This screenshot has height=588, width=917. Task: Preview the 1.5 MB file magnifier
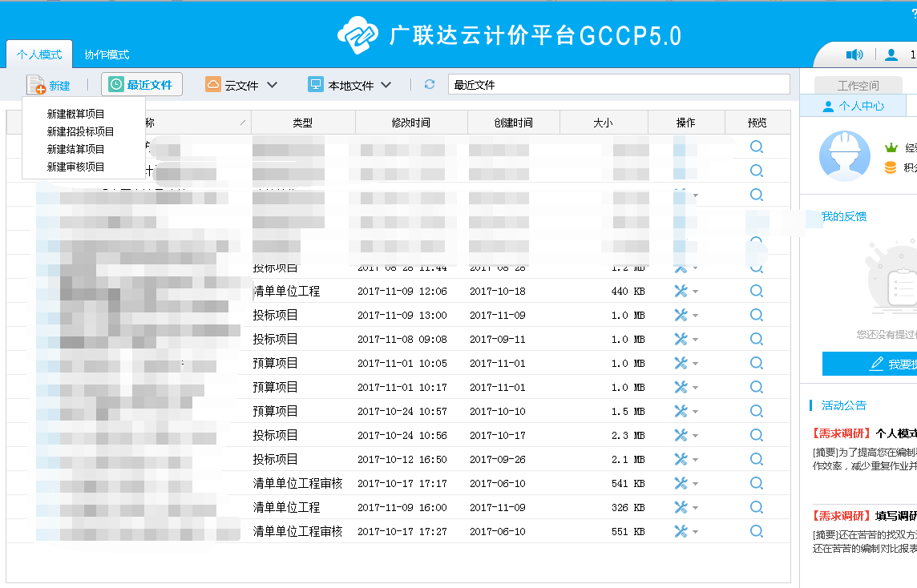(757, 412)
